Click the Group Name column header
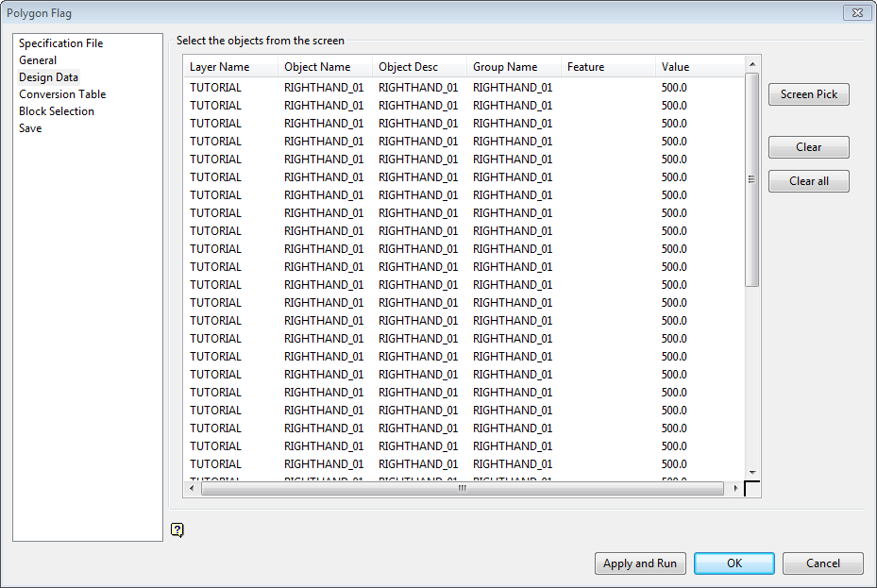Screen dimensions: 877x588 505,66
